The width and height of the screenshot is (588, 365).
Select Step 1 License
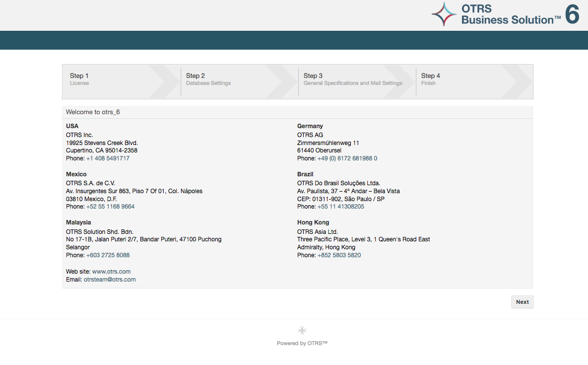pyautogui.click(x=79, y=79)
